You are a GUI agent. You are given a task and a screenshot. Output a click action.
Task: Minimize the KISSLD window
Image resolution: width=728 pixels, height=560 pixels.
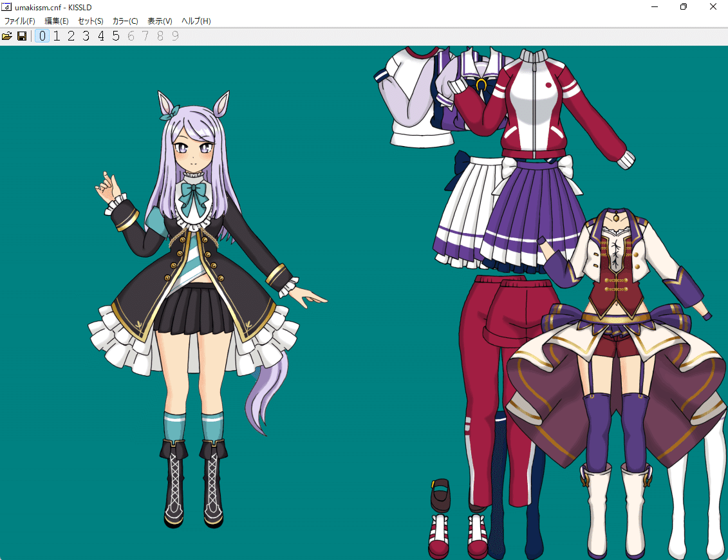tap(655, 7)
